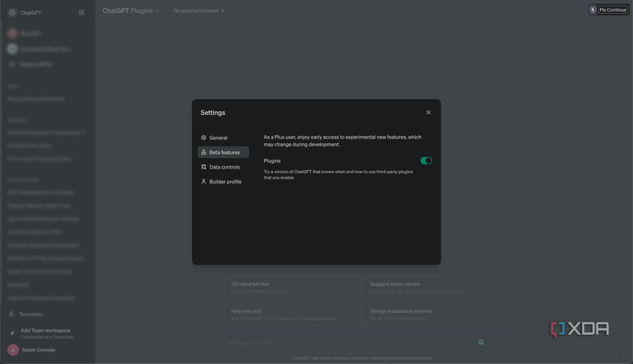This screenshot has width=633, height=364.
Task: Expand the ChatGPT Plugins model dropdown
Action: pos(130,11)
